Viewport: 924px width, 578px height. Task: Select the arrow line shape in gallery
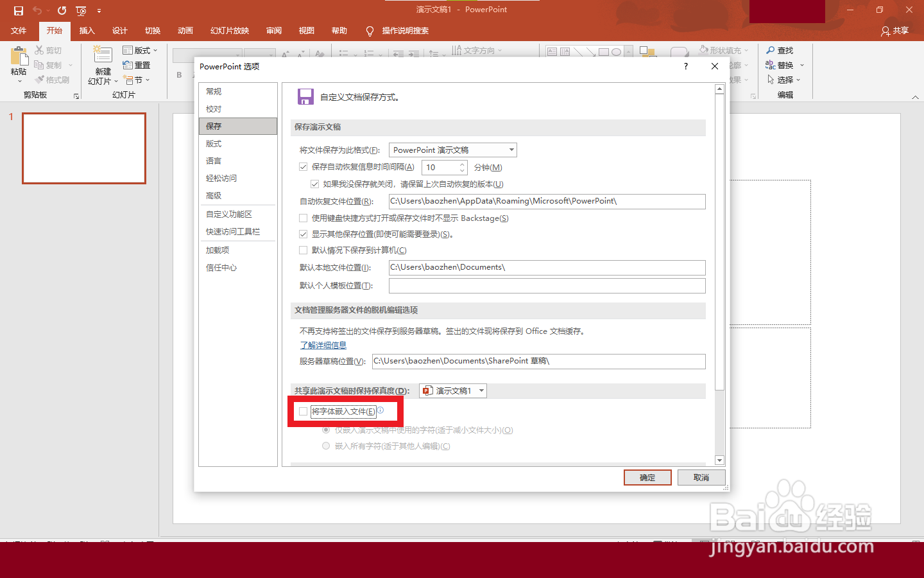tap(590, 52)
